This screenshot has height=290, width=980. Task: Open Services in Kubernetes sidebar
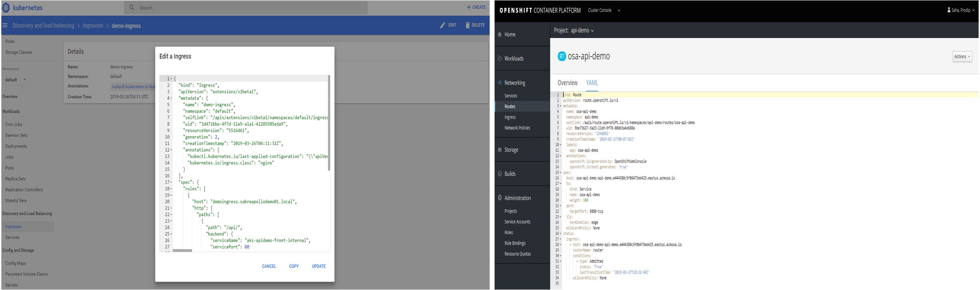[x=12, y=238]
